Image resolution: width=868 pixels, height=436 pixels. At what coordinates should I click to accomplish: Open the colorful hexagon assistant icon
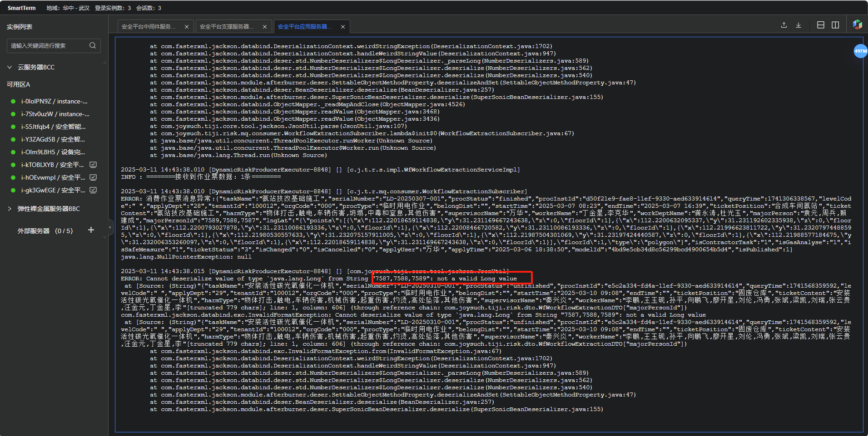pyautogui.click(x=858, y=24)
